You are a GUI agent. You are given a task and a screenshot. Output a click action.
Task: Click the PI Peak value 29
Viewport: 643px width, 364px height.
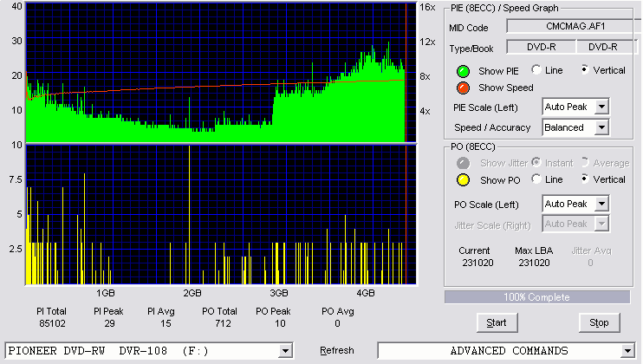[109, 323]
